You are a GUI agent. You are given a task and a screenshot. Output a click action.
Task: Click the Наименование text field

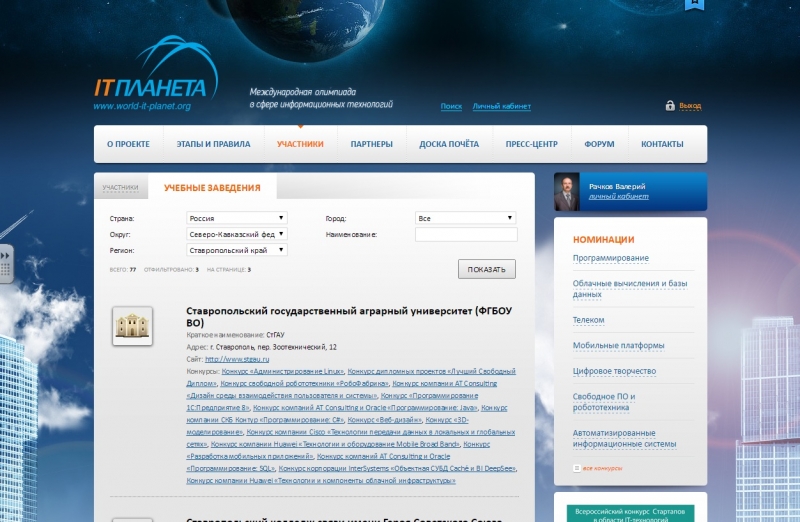pos(466,234)
